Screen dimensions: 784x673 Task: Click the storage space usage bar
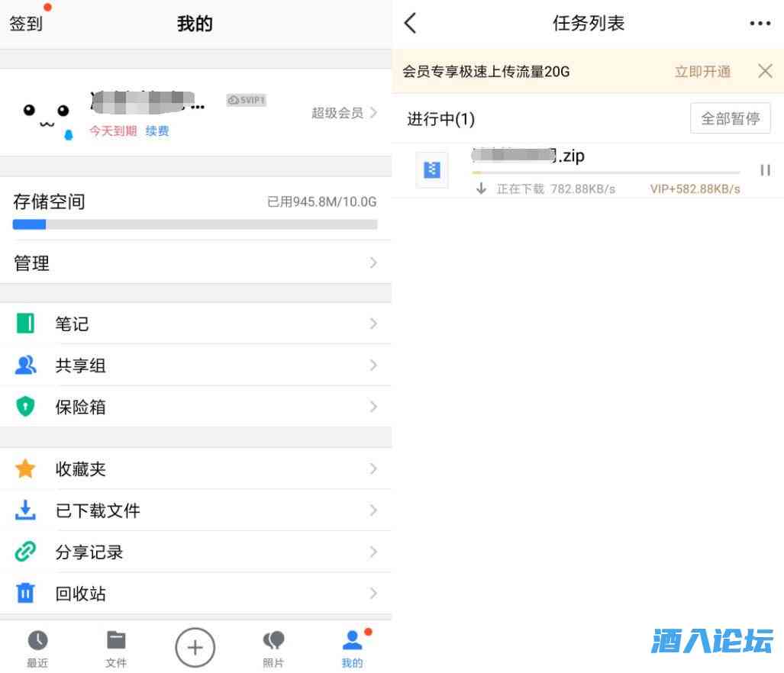(x=195, y=225)
